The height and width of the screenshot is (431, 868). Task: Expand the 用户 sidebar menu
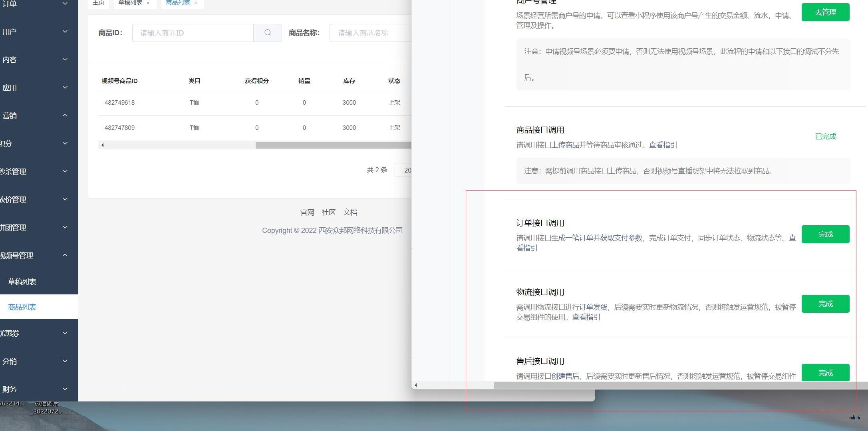point(65,32)
